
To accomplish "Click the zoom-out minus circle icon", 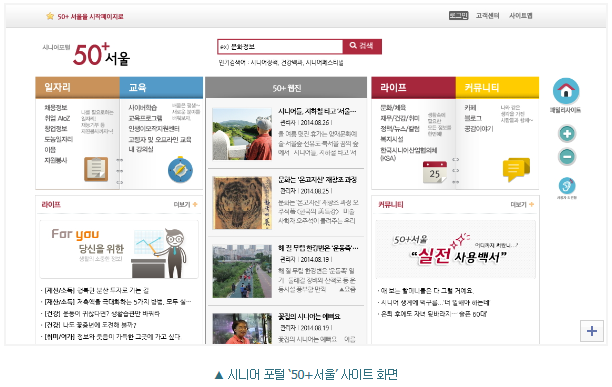I will [567, 156].
